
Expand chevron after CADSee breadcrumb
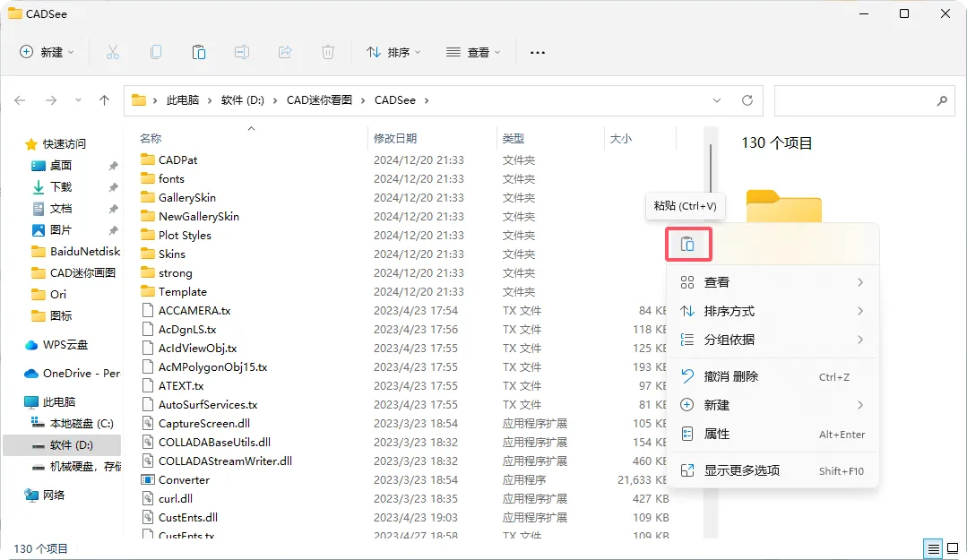(427, 100)
